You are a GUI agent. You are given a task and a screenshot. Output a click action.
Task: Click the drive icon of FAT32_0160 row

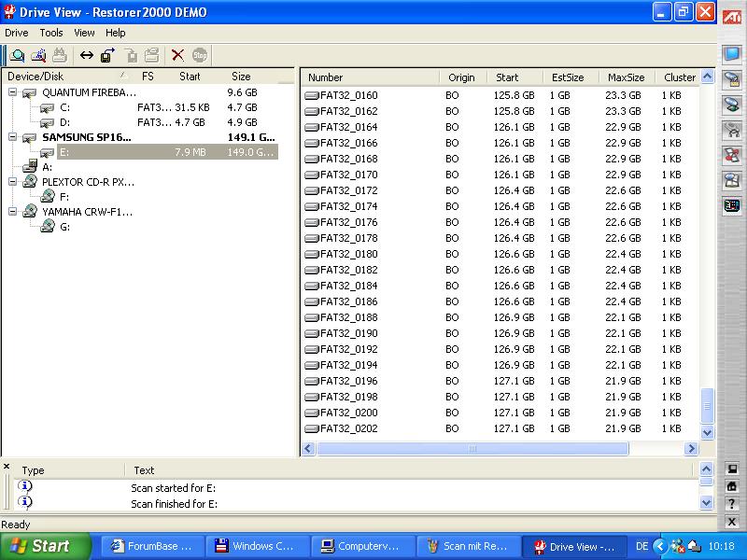point(312,96)
